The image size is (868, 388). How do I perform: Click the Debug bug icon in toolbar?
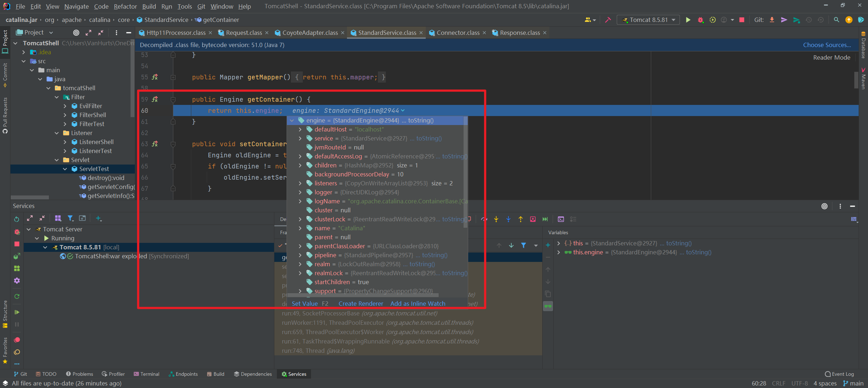point(700,20)
